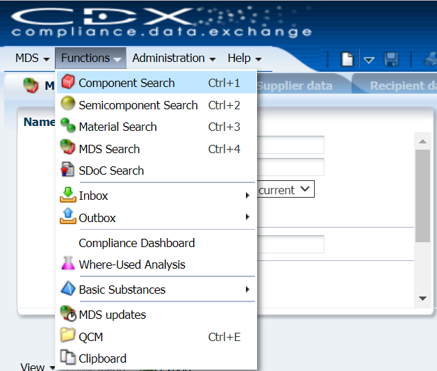Click the second text field above current dropdown

[x=291, y=167]
